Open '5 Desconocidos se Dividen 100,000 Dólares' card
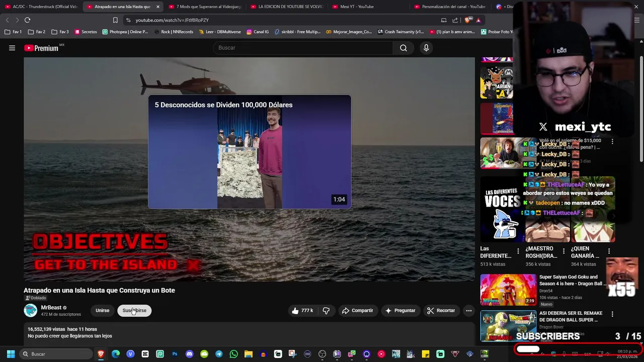 point(250,152)
